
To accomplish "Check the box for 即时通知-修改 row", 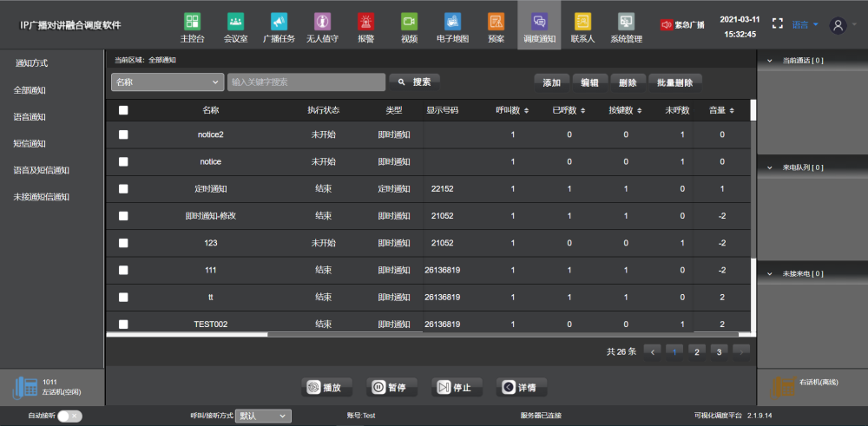I will tap(123, 216).
